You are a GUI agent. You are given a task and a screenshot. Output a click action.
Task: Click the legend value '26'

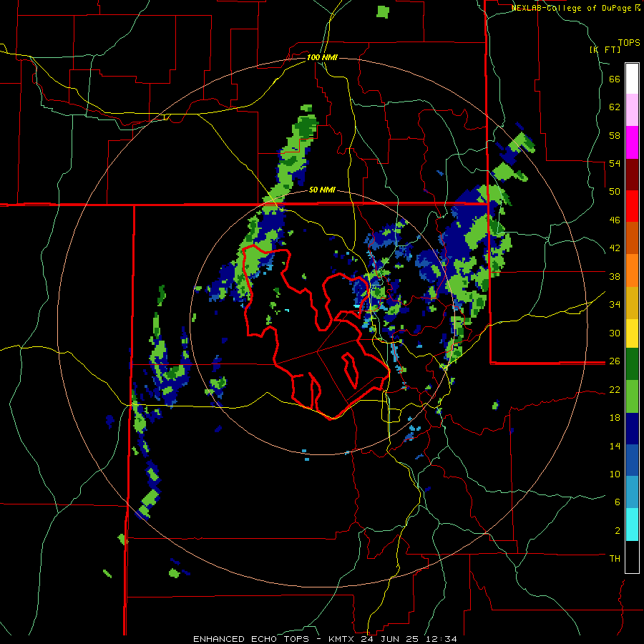click(x=615, y=361)
